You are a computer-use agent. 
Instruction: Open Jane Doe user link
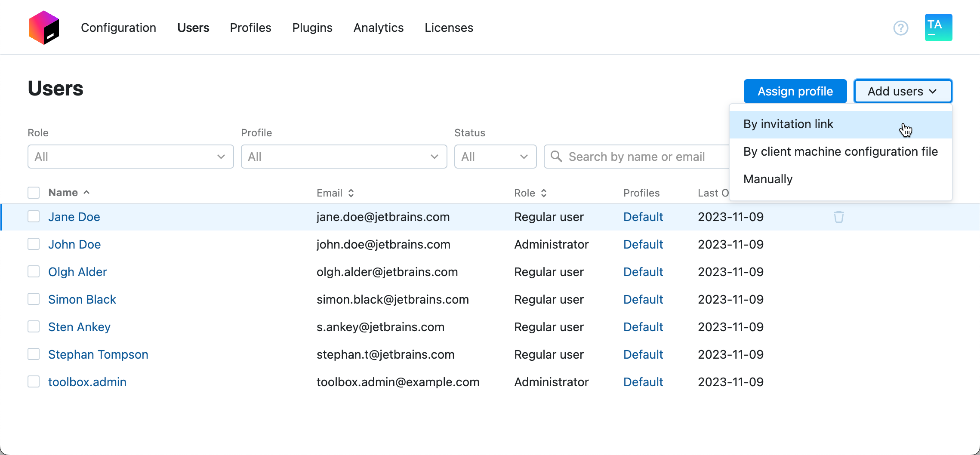tap(74, 217)
